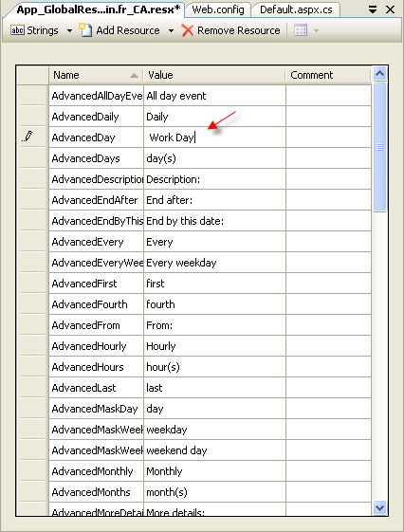Click the AdvancedEndAfter name cell
Viewport: 404px width, 532px height.
[x=97, y=200]
